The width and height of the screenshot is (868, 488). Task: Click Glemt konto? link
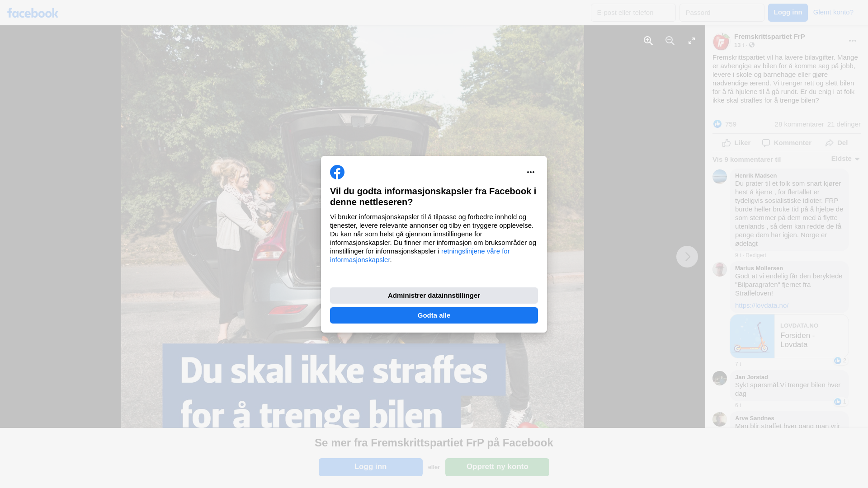(833, 12)
